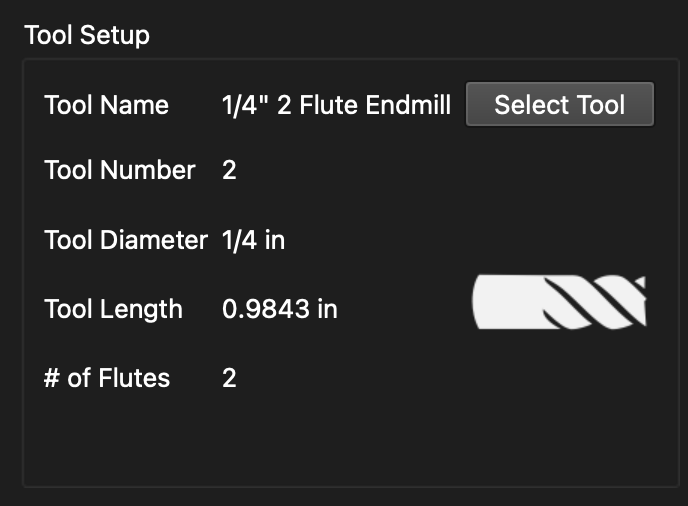Screen dimensions: 688x506
Task: Click the Tool Number label
Action: pos(120,170)
